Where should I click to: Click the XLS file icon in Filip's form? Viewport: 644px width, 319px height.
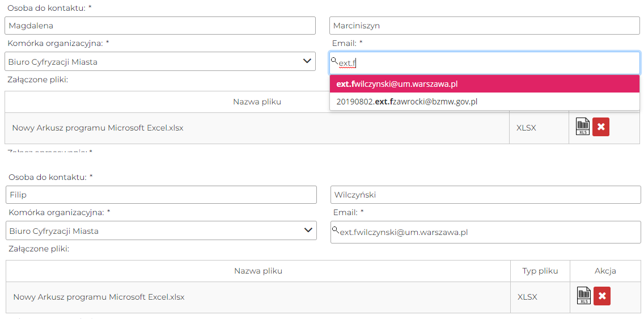[584, 296]
